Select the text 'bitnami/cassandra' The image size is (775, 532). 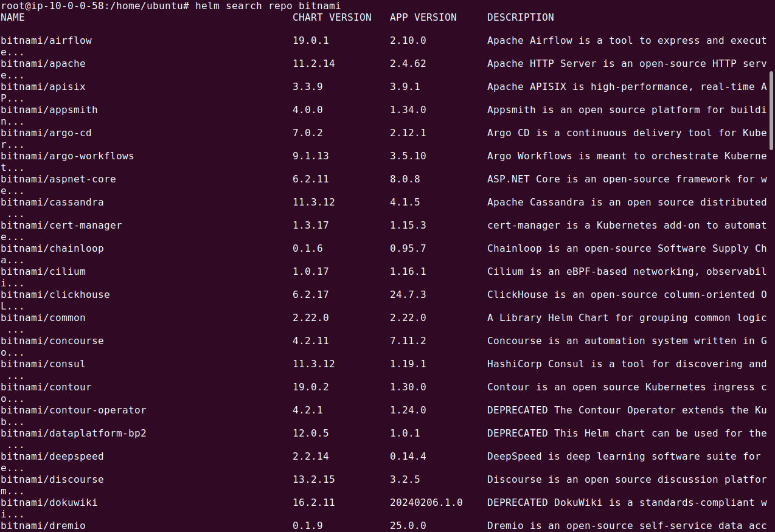(x=52, y=202)
